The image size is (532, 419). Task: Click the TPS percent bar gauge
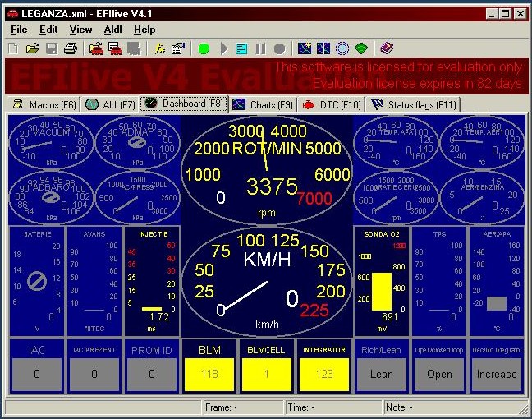pos(439,281)
